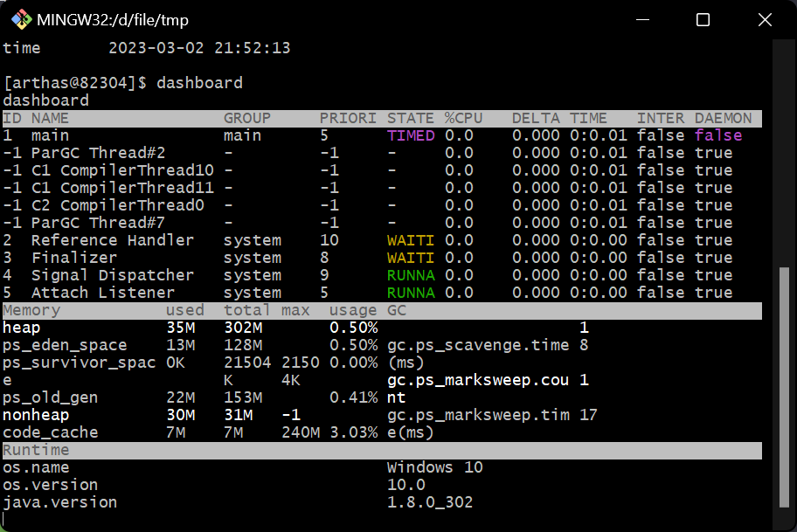Select the Reference Handler thread name
797x532 pixels.
click(113, 240)
